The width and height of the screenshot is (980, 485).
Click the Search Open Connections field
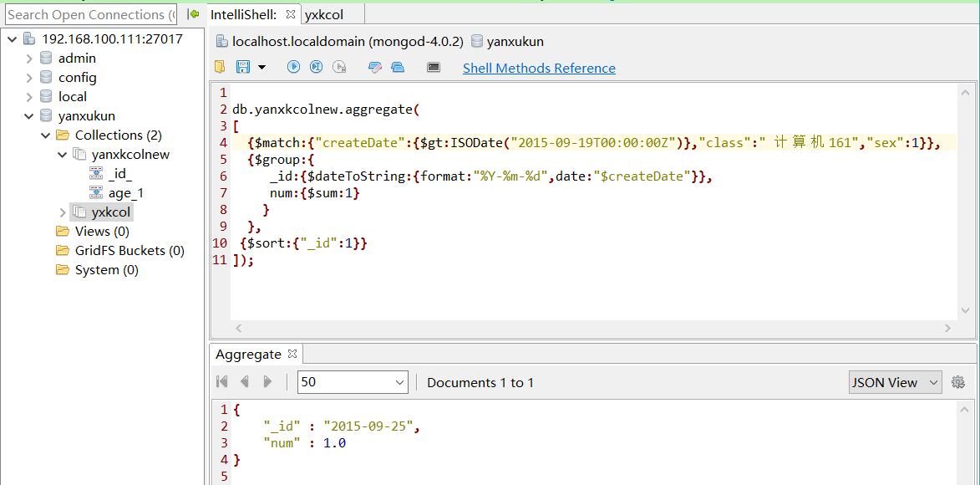(92, 14)
